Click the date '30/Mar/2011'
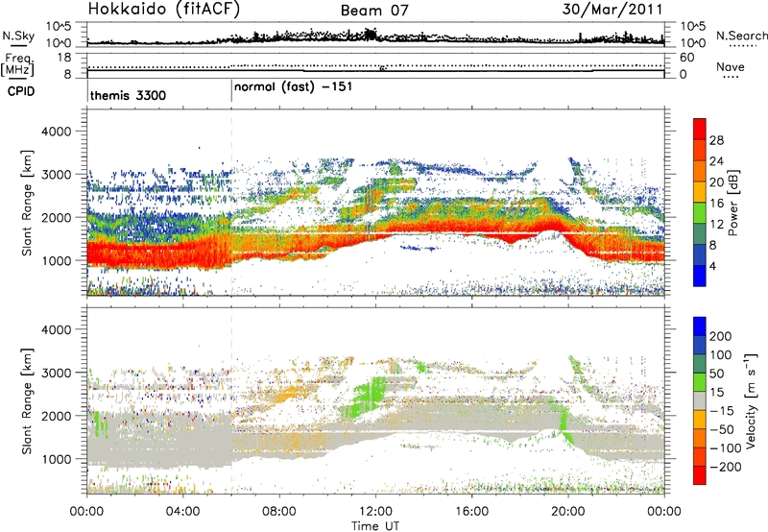The width and height of the screenshot is (768, 532). click(x=612, y=10)
